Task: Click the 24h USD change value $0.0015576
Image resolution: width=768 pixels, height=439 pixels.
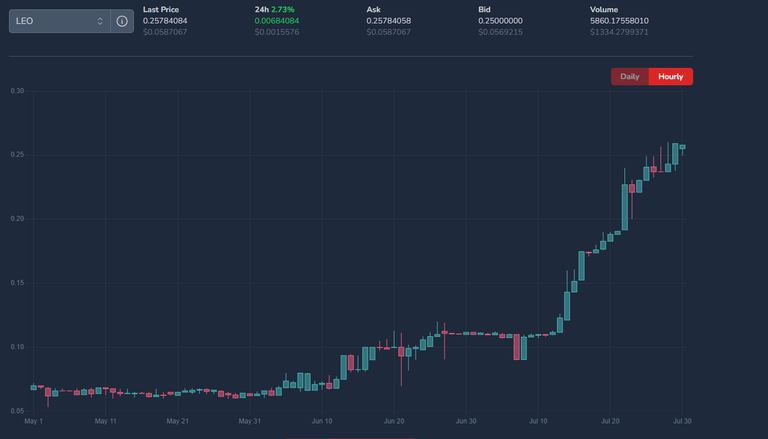Action: (277, 32)
